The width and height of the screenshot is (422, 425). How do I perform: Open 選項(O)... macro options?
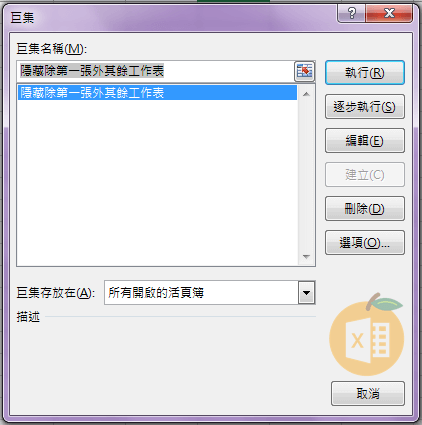point(365,243)
